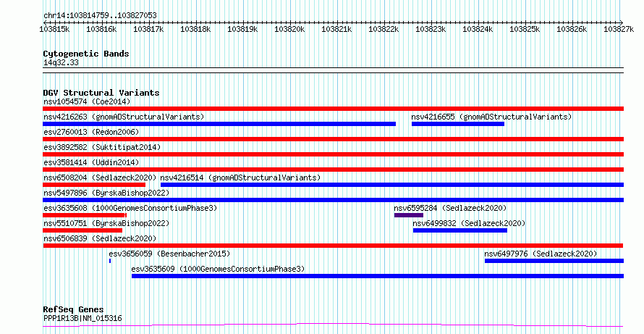Image resolution: width=644 pixels, height=334 pixels.
Task: Click the blue bar under nsv5497896
Action: coord(333,200)
